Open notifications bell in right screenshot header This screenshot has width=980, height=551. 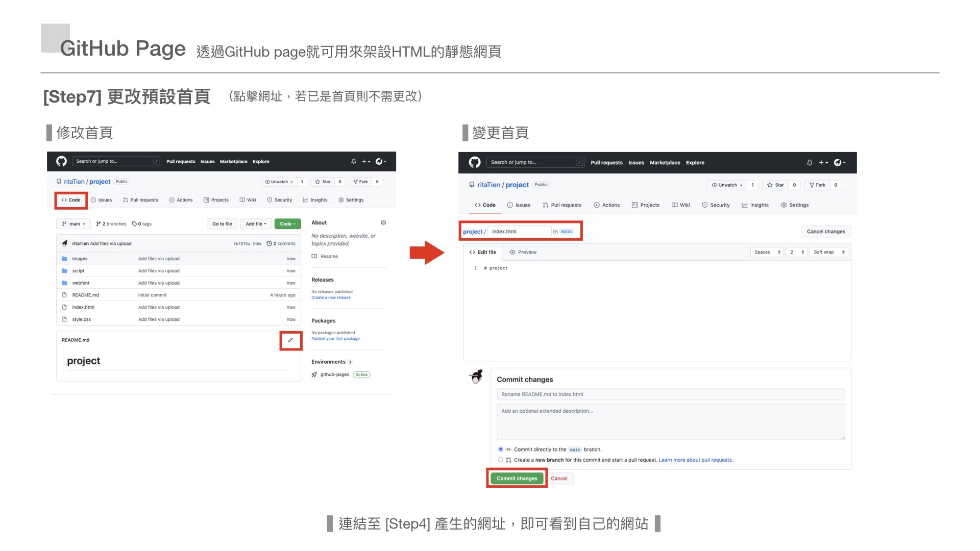pos(810,163)
